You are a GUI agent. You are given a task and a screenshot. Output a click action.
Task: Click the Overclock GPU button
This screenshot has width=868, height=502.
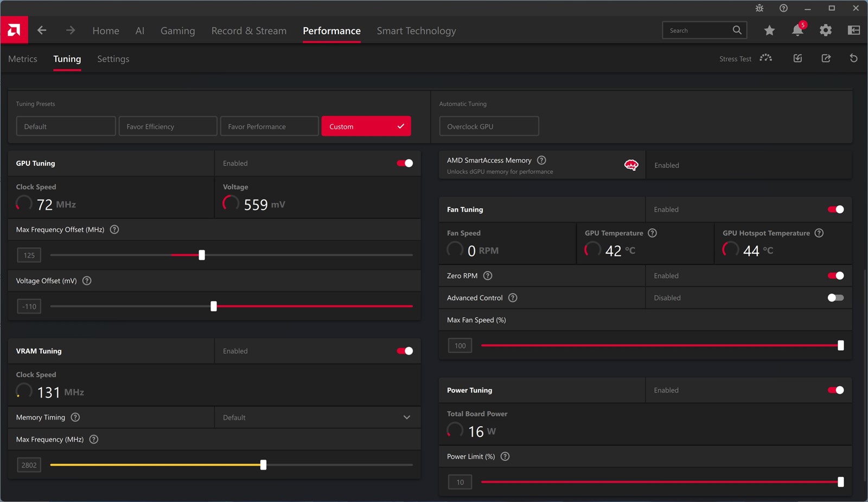click(x=489, y=126)
